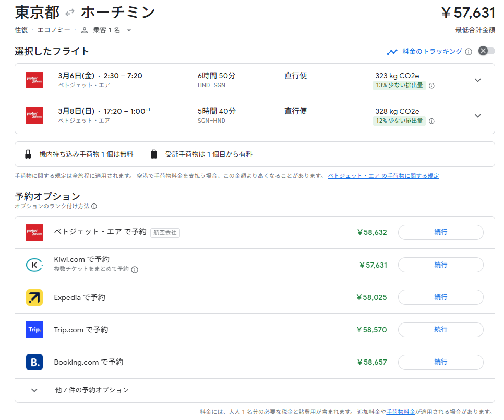Continue booking with Expedia

click(440, 297)
